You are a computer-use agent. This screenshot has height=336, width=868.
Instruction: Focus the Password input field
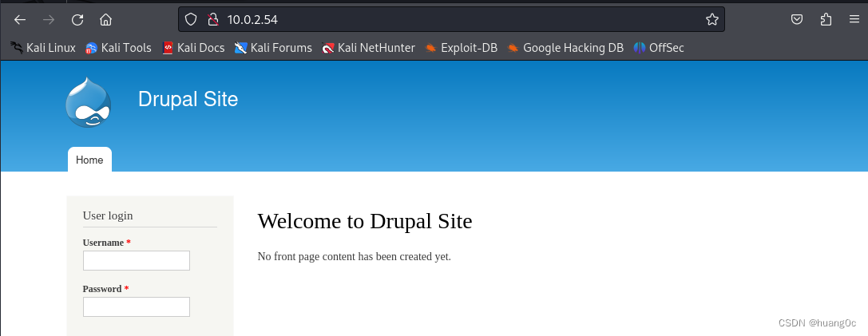(137, 307)
